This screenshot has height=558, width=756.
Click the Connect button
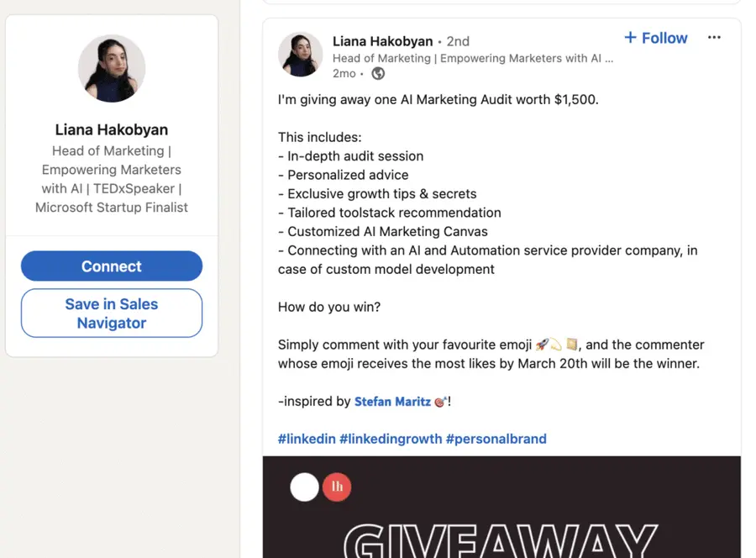tap(112, 266)
